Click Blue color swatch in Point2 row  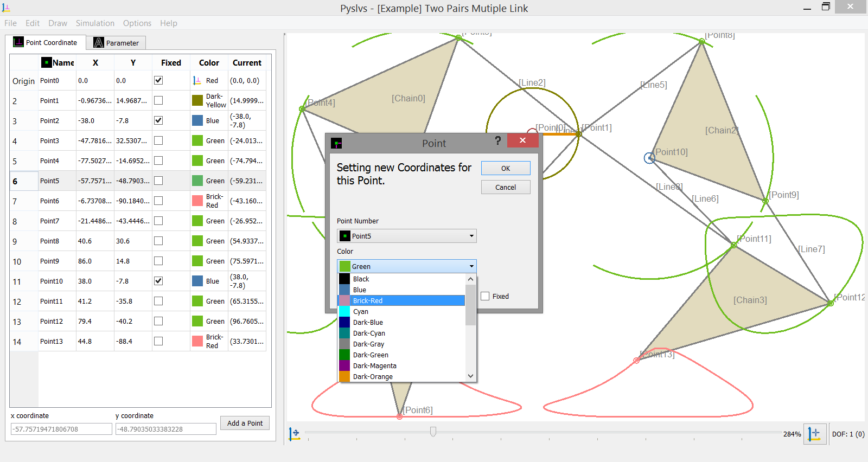click(197, 120)
